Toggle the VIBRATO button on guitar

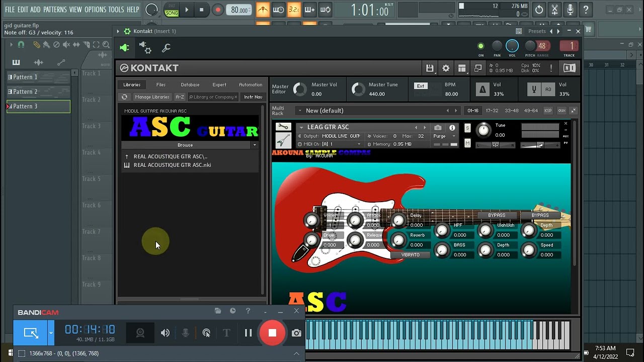[411, 255]
